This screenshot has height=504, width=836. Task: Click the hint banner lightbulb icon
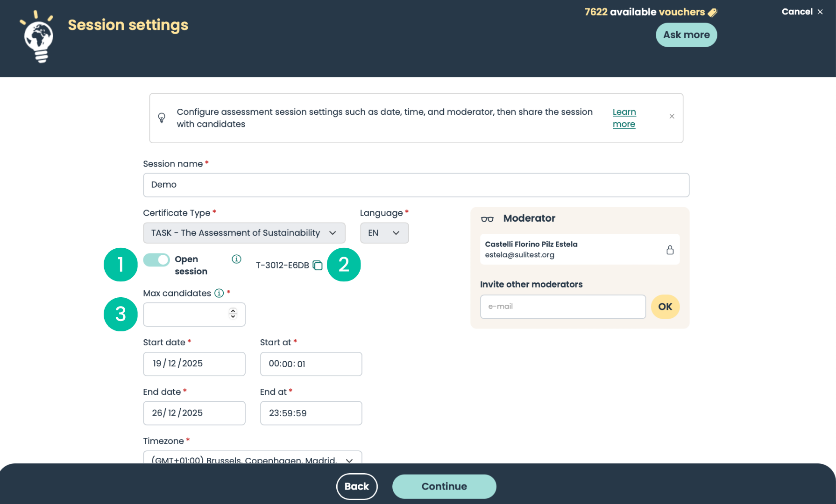coord(162,118)
